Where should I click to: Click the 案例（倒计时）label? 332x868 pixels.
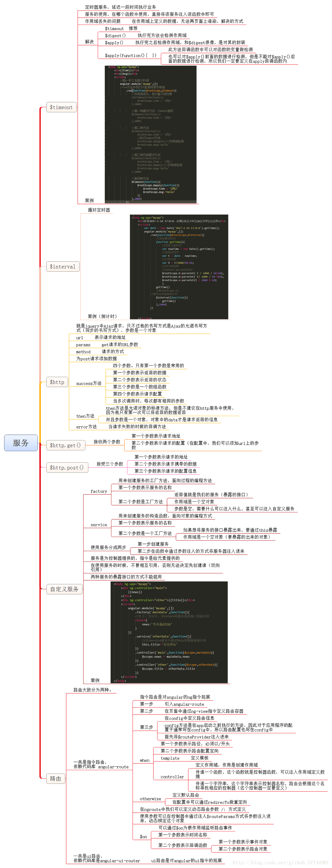(103, 316)
